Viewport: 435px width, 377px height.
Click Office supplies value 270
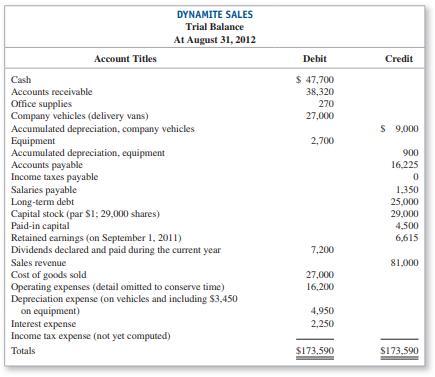point(326,104)
